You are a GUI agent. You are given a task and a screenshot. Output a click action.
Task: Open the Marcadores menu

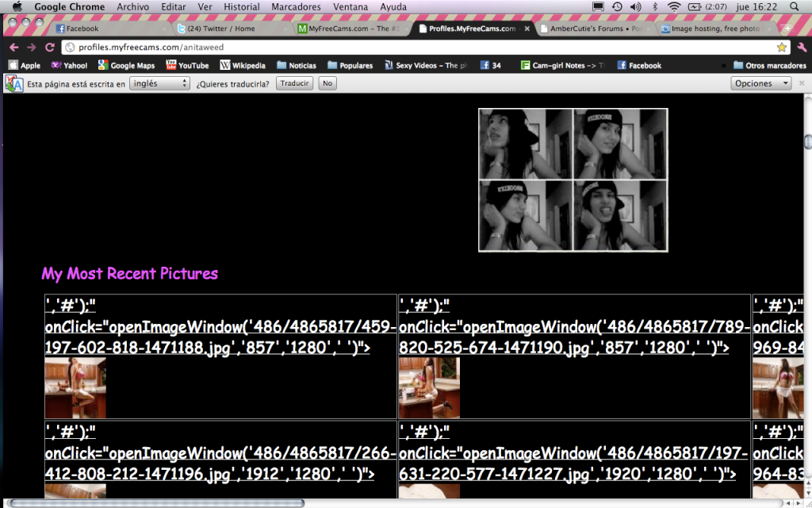pyautogui.click(x=296, y=6)
